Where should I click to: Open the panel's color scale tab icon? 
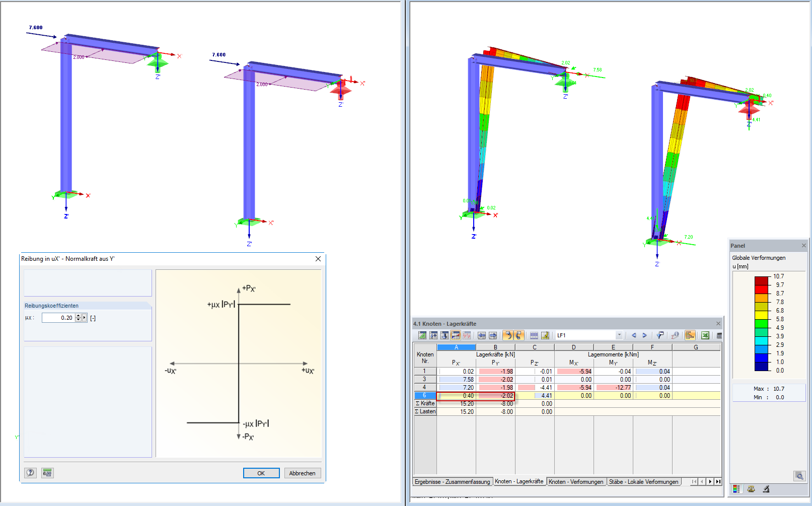(x=736, y=489)
